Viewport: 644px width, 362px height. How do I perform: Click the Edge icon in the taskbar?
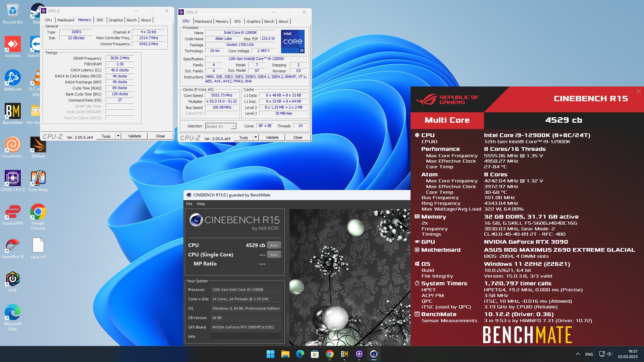300,354
